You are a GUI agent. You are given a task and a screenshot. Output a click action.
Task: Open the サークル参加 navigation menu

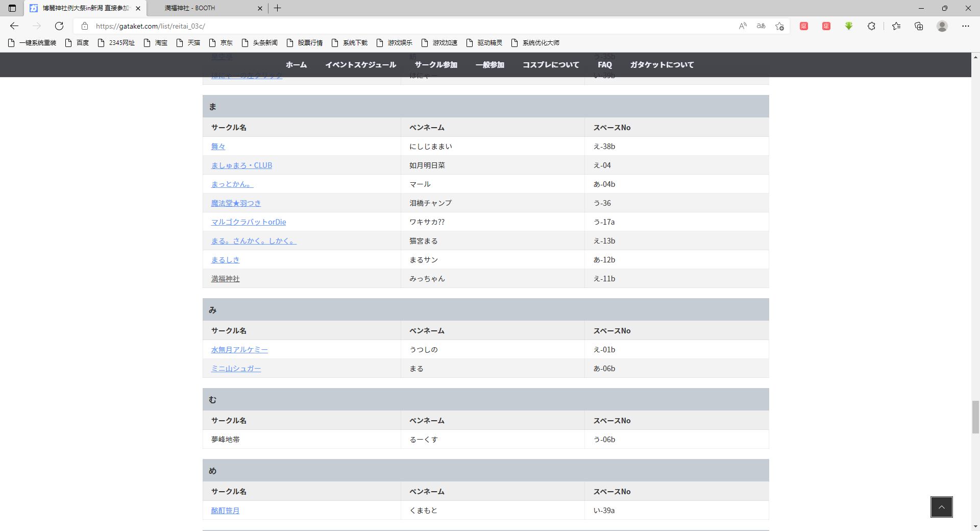[x=436, y=65]
